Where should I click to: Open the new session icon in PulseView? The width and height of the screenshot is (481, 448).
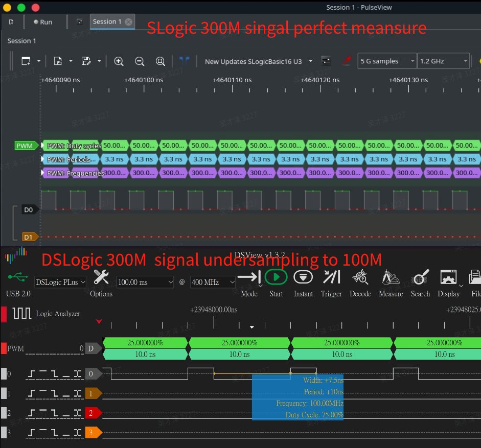[x=11, y=22]
